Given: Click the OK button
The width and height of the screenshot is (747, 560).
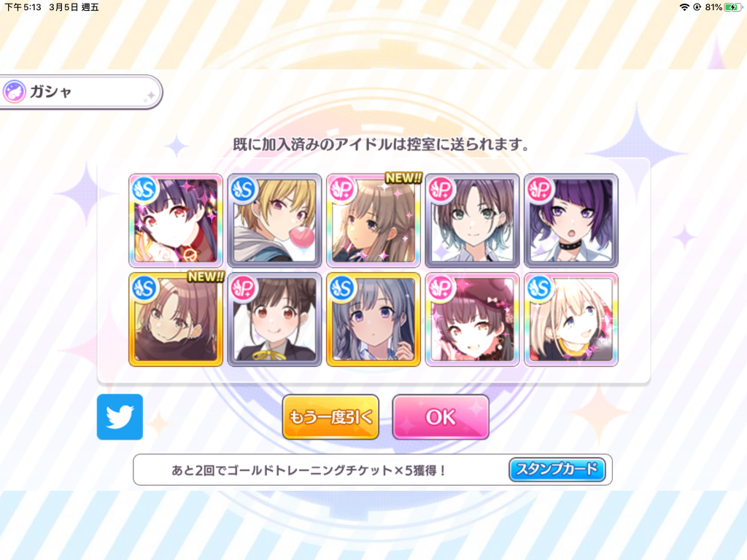Looking at the screenshot, I should coord(441,416).
